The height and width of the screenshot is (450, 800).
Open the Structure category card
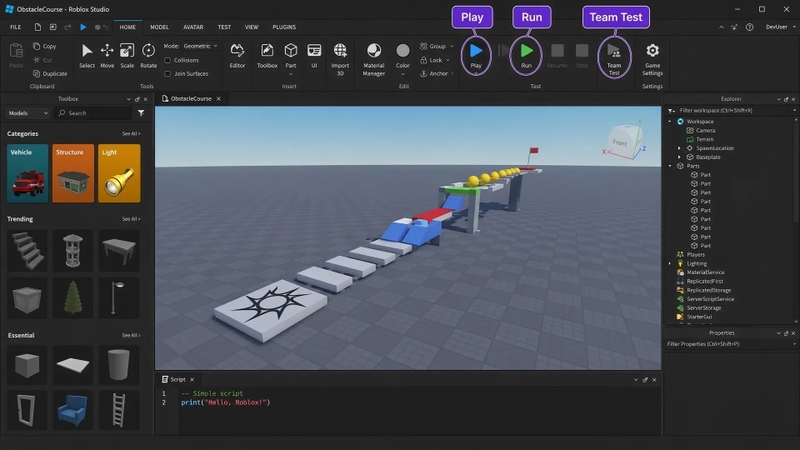click(73, 173)
